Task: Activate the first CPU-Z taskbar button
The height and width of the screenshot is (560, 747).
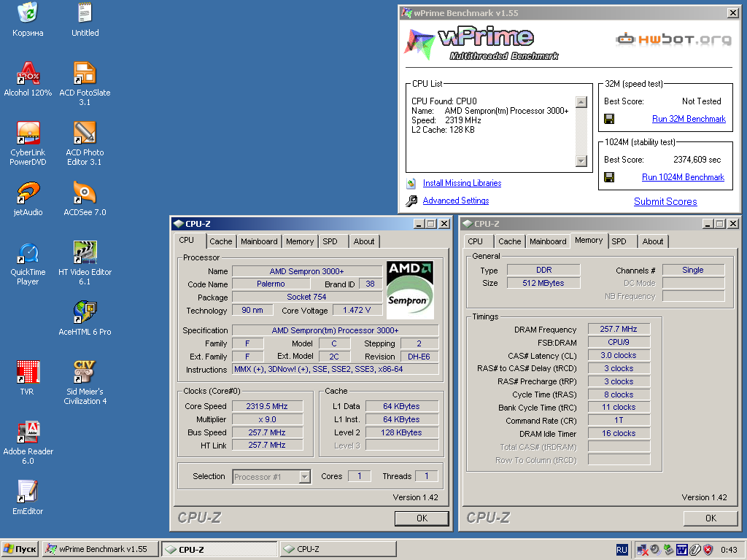Action: [x=220, y=549]
